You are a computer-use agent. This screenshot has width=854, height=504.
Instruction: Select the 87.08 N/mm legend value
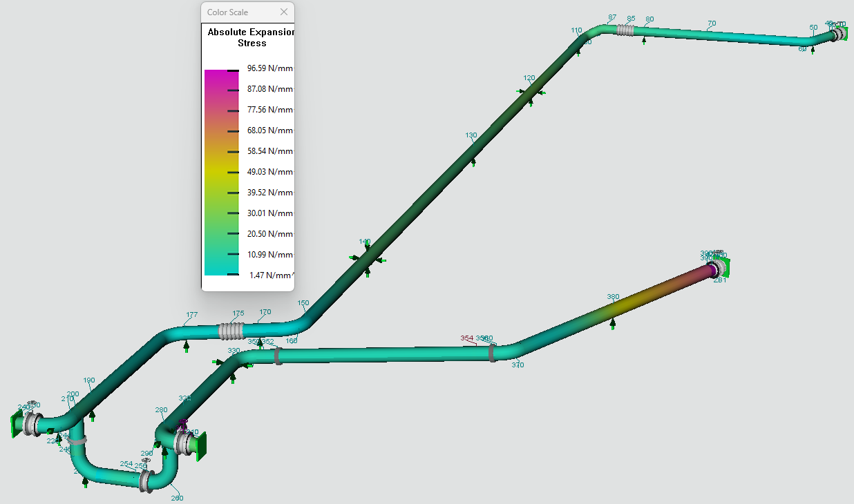click(270, 89)
